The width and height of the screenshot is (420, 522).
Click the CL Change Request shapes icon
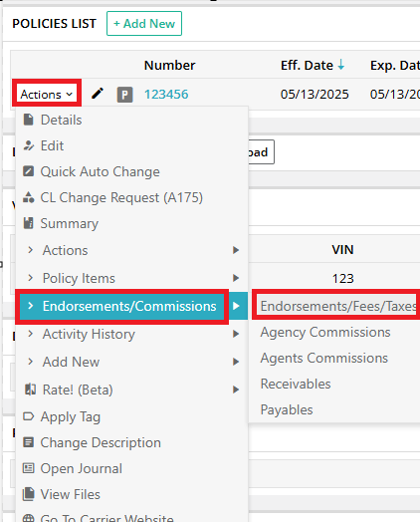tap(28, 197)
